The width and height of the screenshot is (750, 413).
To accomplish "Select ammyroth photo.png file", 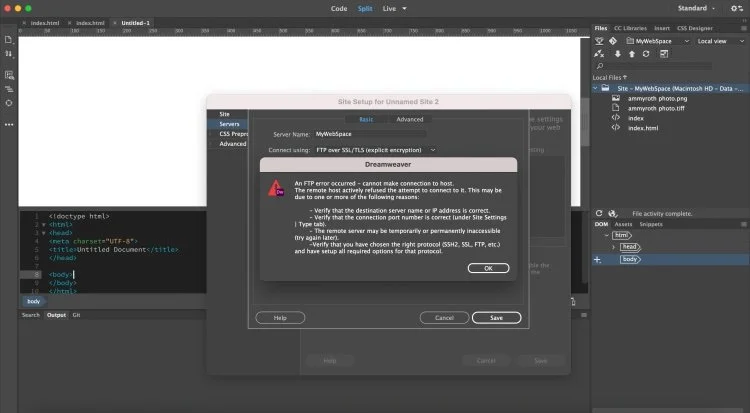I will coord(657,98).
